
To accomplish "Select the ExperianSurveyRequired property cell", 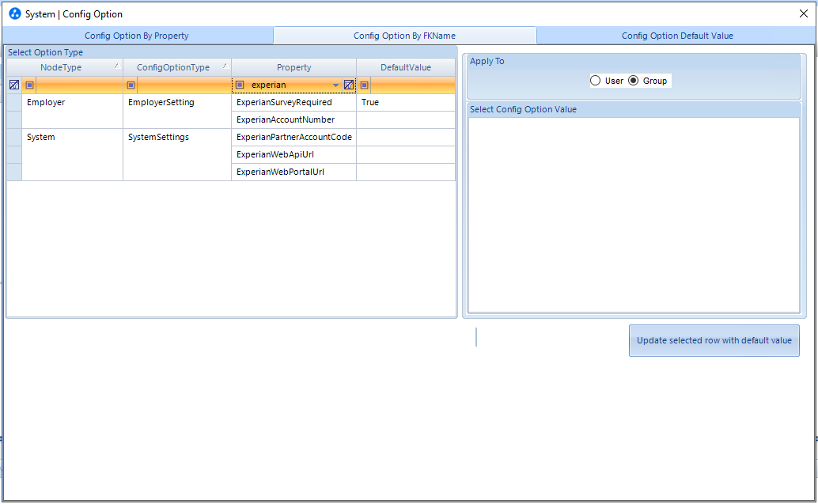I will [x=293, y=102].
